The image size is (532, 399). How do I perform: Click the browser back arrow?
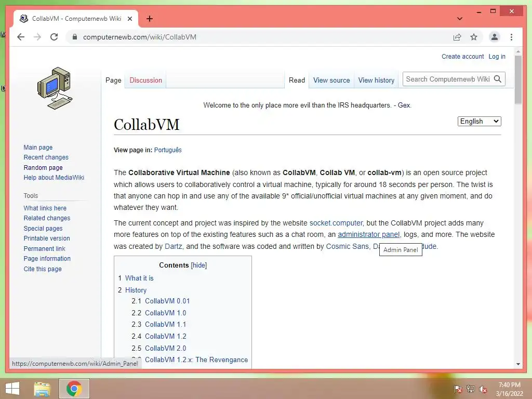(21, 37)
